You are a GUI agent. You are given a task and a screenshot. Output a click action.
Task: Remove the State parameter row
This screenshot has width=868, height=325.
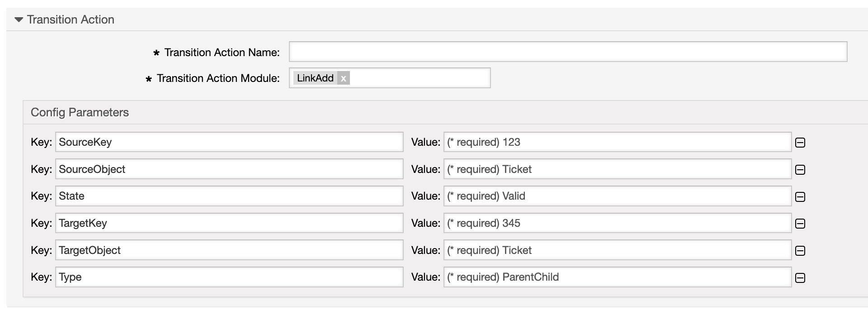(x=800, y=197)
